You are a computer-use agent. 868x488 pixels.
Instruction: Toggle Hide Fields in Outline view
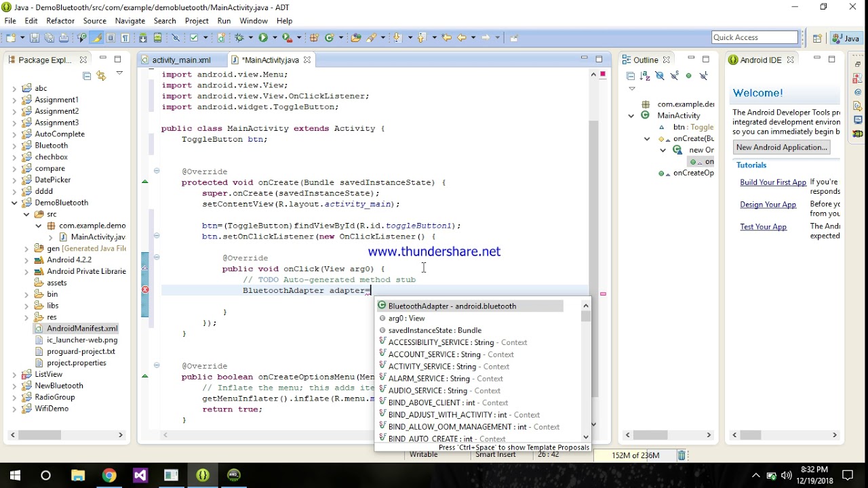660,76
